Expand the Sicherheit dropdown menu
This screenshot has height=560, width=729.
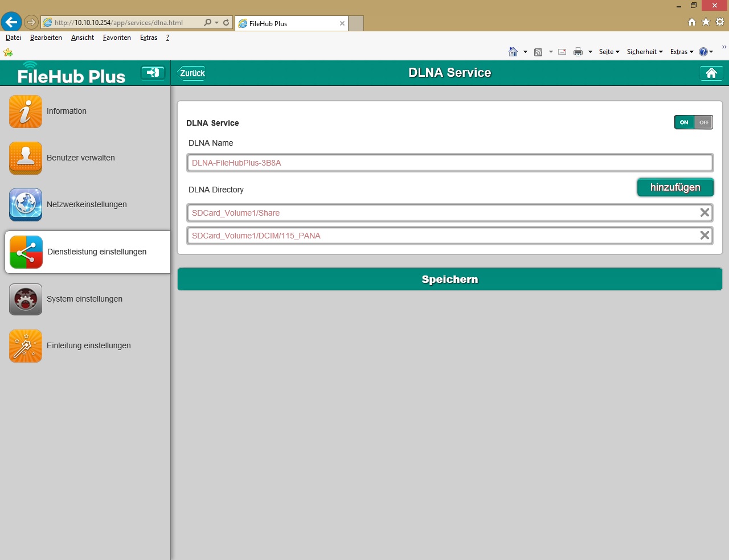coord(645,52)
